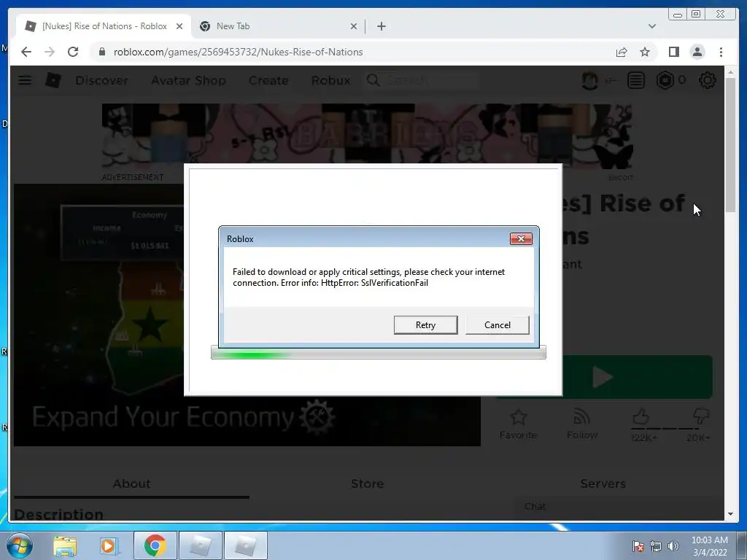Open Chrome three-dot menu
Image resolution: width=747 pixels, height=560 pixels.
tap(721, 52)
